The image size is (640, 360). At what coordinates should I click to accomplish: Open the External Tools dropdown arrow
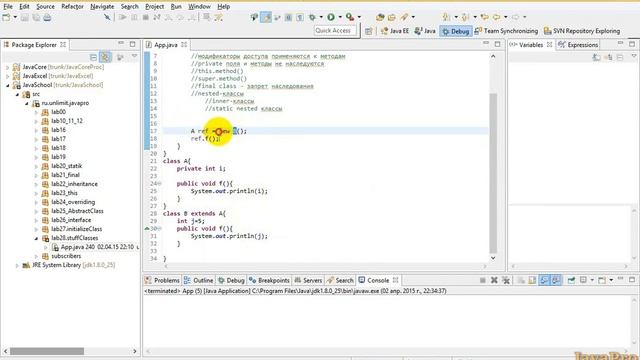359,17
